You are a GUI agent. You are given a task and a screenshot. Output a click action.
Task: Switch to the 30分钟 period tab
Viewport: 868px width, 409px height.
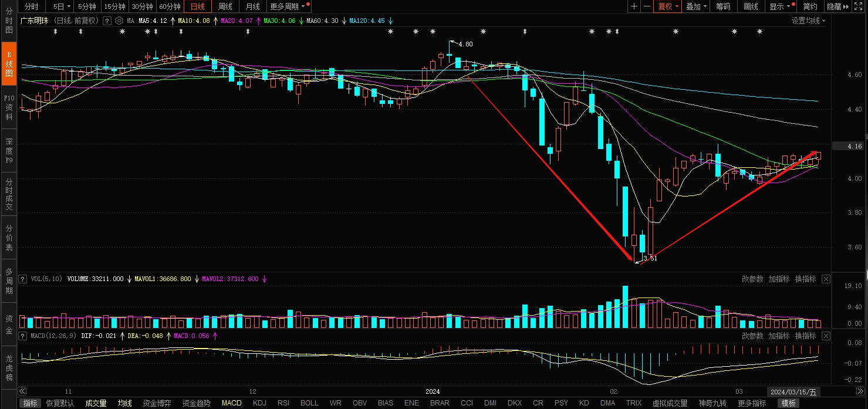click(142, 6)
